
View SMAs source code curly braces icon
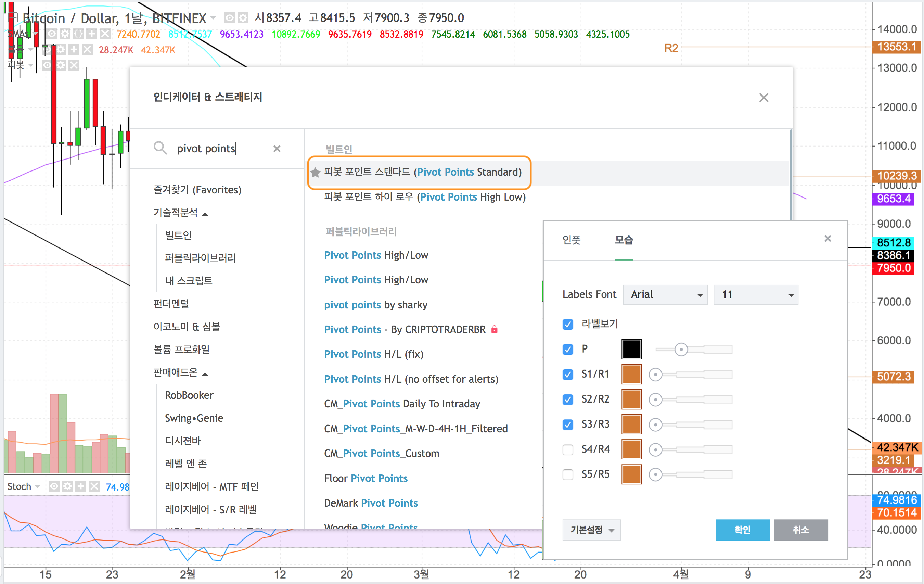[78, 34]
